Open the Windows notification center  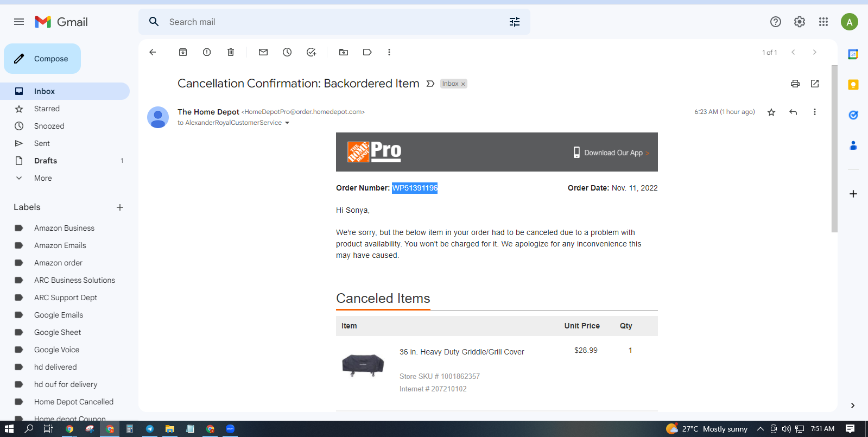pos(850,429)
